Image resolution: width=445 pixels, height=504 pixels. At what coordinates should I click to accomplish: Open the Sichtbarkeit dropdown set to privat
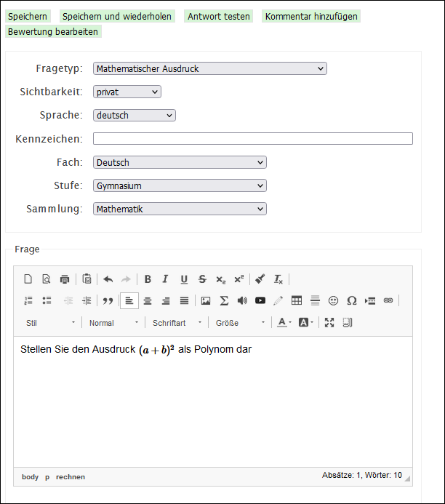pos(127,92)
